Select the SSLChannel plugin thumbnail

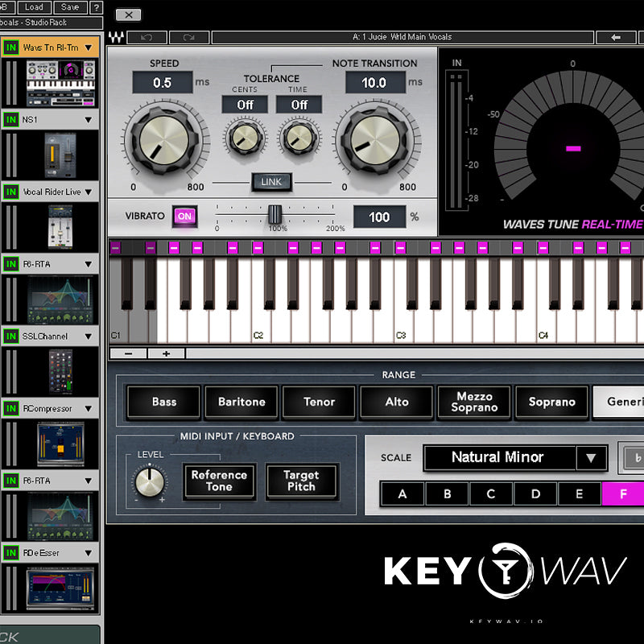pyautogui.click(x=62, y=372)
